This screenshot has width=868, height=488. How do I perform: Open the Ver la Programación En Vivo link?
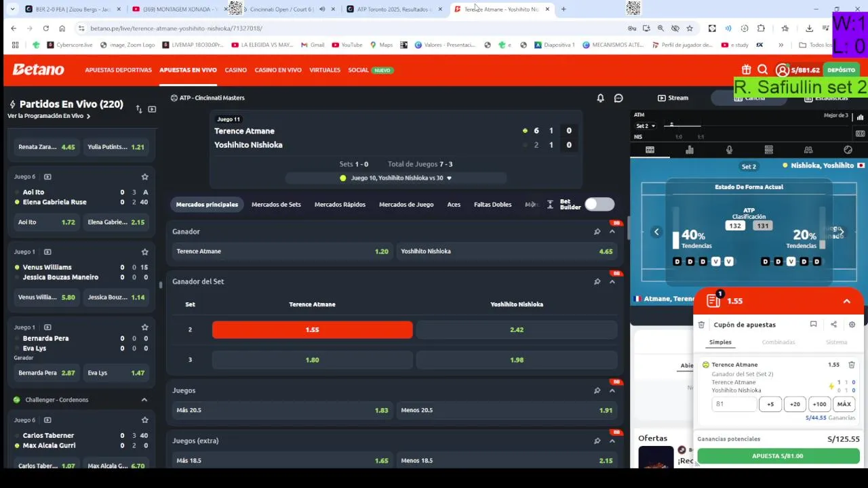click(x=49, y=116)
